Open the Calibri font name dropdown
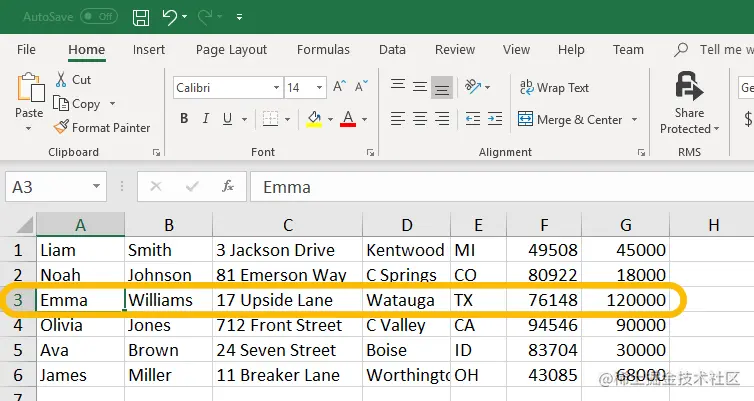This screenshot has width=754, height=401. pyautogui.click(x=276, y=88)
